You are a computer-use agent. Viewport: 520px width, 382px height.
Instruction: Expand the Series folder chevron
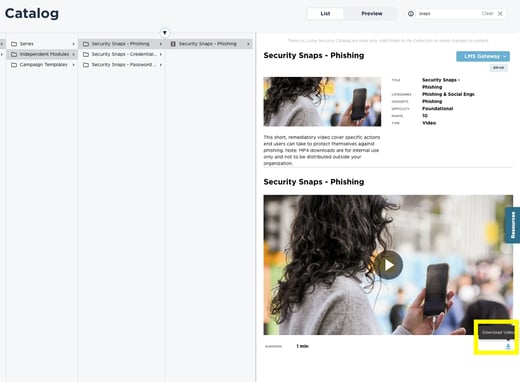[73, 44]
